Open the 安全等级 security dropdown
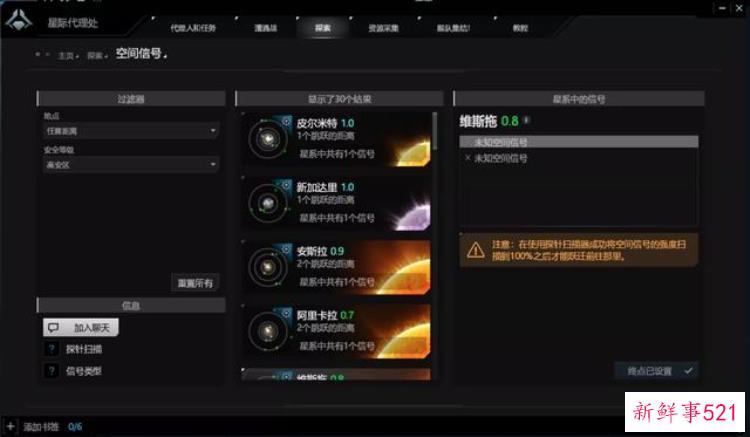The image size is (750, 437). click(x=131, y=164)
